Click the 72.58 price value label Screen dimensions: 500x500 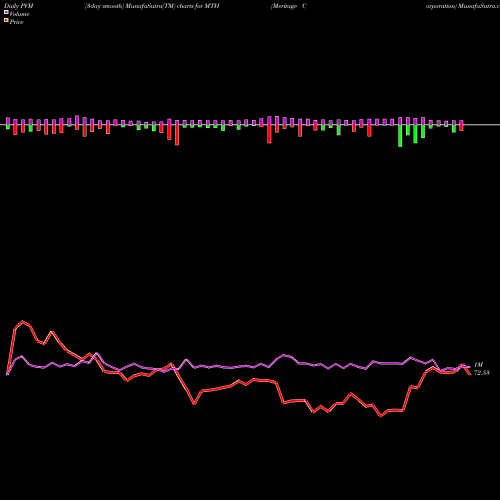coord(482,373)
